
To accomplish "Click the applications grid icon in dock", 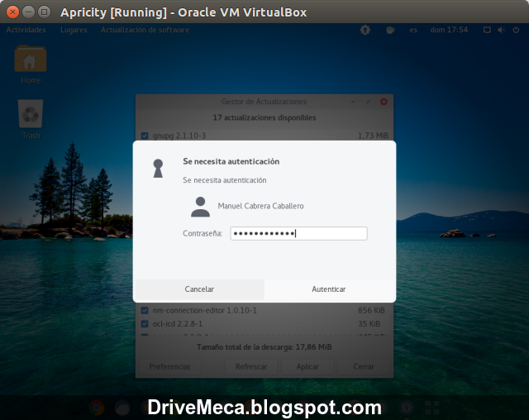I will click(432, 408).
